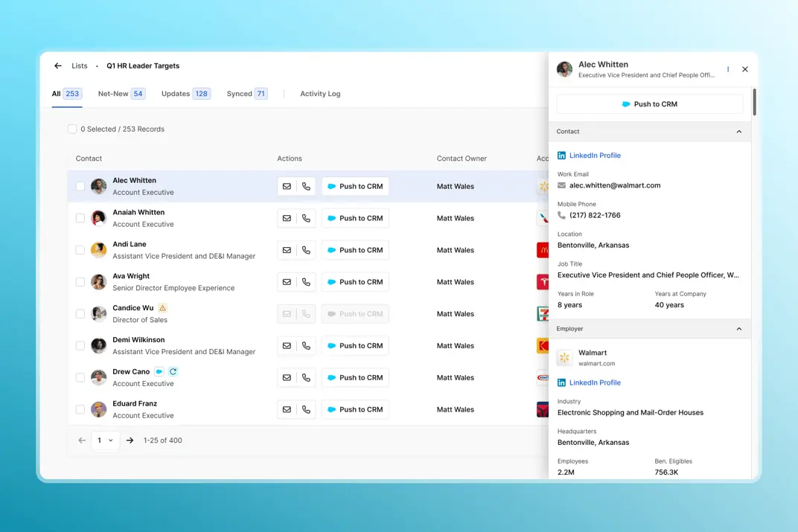Viewport: 798px width, 532px height.
Task: Call Eduard Franz via phone icon
Action: [306, 409]
